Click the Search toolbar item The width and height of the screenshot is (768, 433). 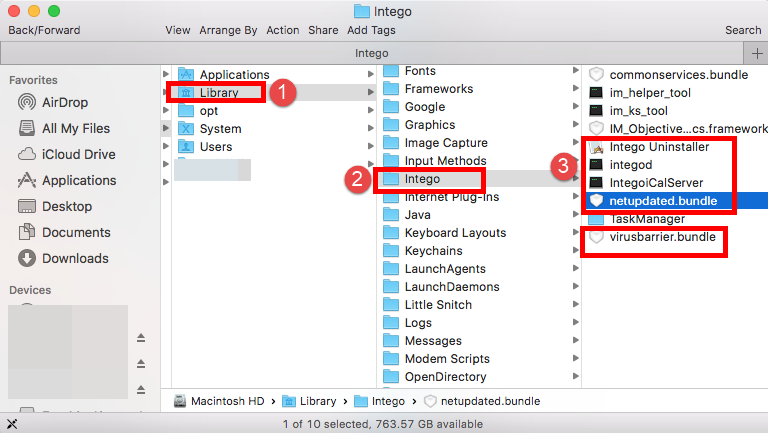(x=743, y=30)
